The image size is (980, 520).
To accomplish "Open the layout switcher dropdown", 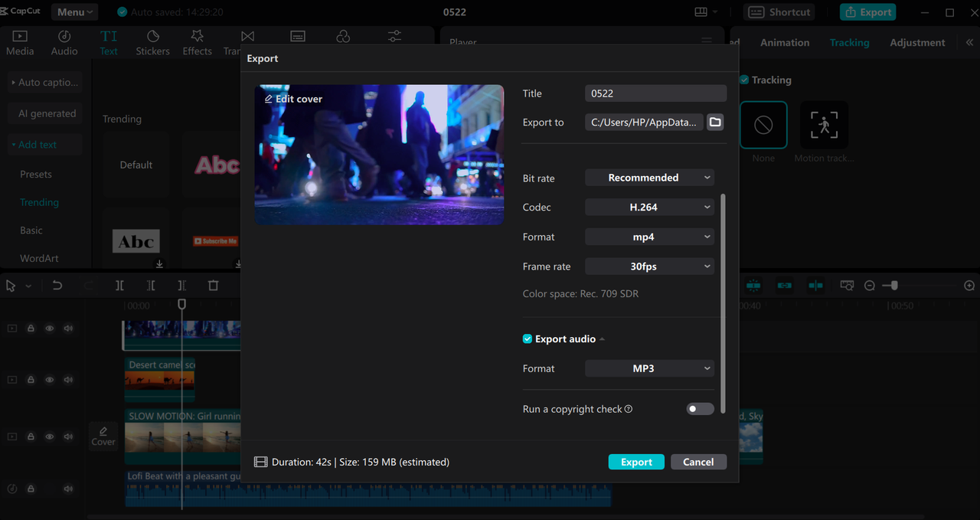I will pos(706,11).
